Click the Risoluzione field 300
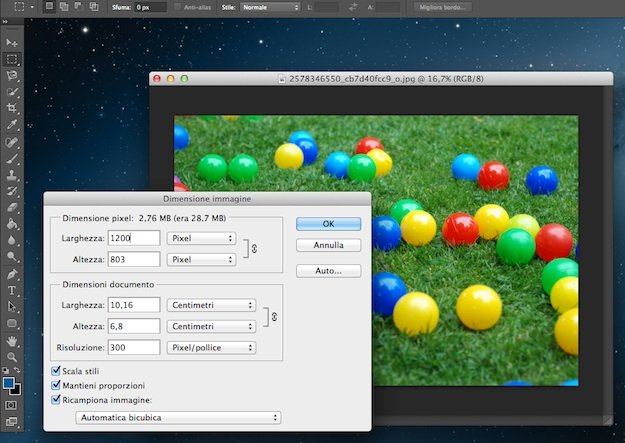Viewport: 625px width, 443px height. [134, 347]
